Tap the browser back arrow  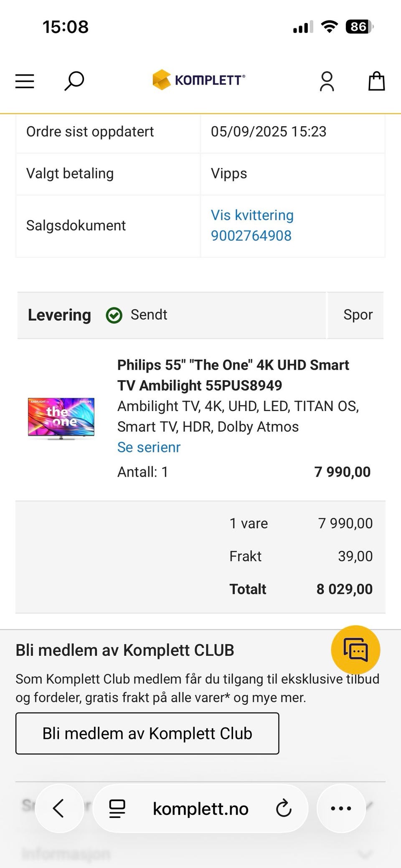[x=59, y=808]
